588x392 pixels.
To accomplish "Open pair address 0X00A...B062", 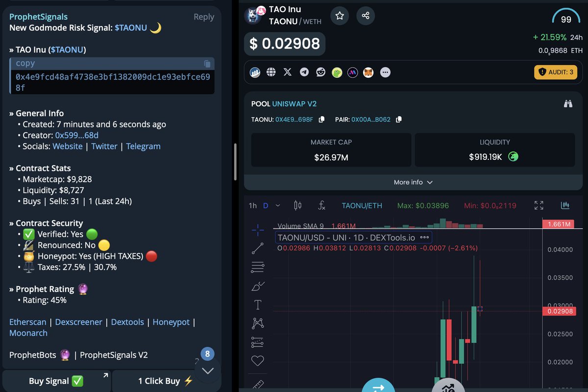I will click(x=371, y=120).
